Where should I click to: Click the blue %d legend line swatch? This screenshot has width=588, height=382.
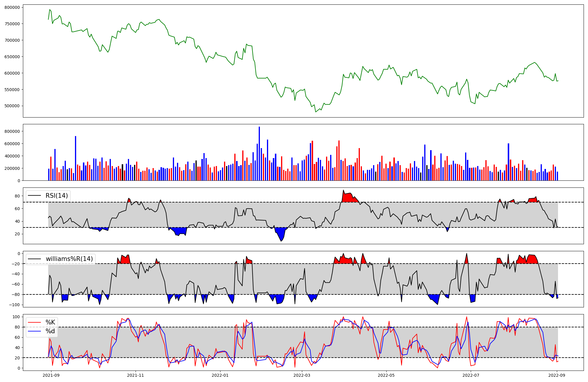pyautogui.click(x=34, y=331)
